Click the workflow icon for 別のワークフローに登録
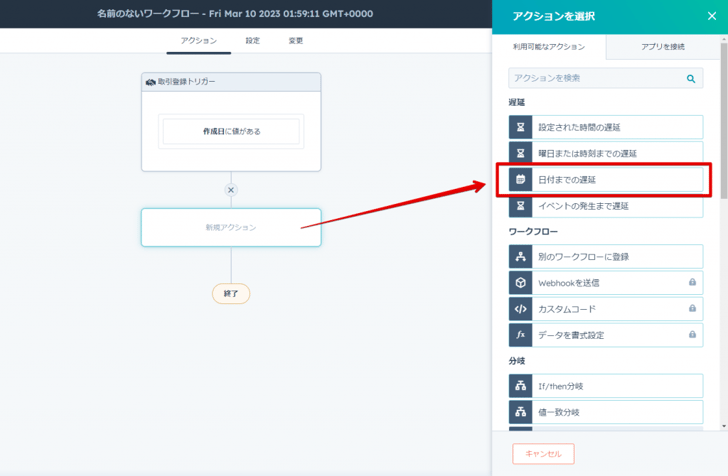The image size is (728, 476). tap(520, 256)
